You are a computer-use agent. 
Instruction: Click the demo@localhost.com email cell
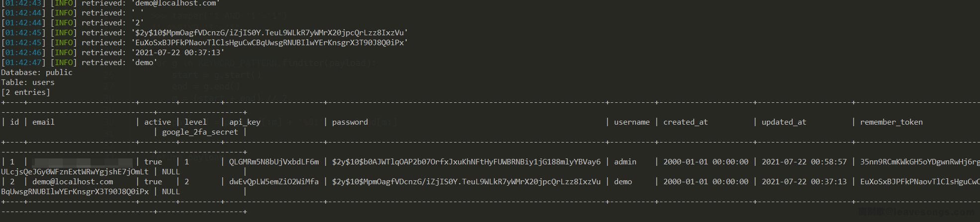click(73, 182)
